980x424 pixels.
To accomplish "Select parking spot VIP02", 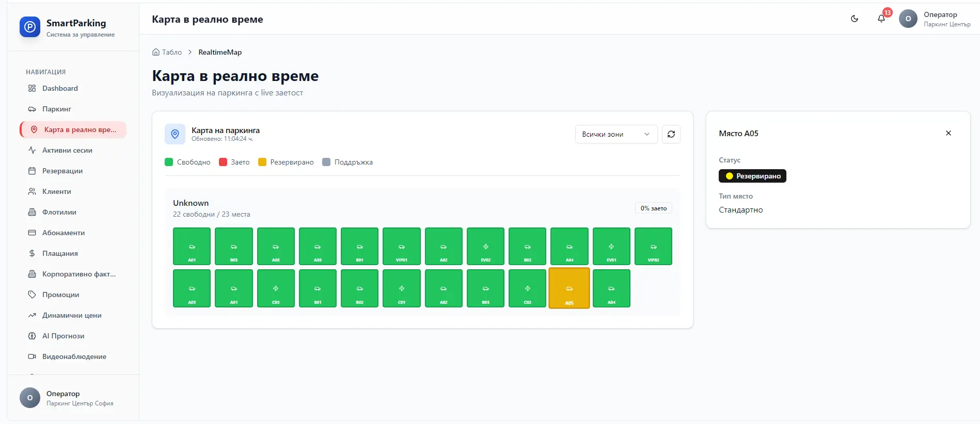I will [x=653, y=246].
